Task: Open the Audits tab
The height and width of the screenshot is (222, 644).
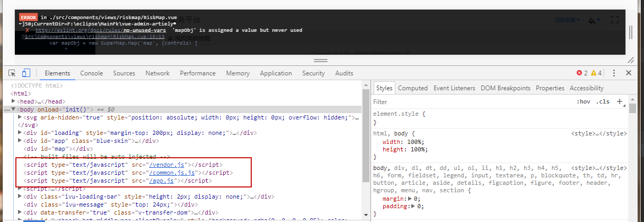Action: point(344,73)
